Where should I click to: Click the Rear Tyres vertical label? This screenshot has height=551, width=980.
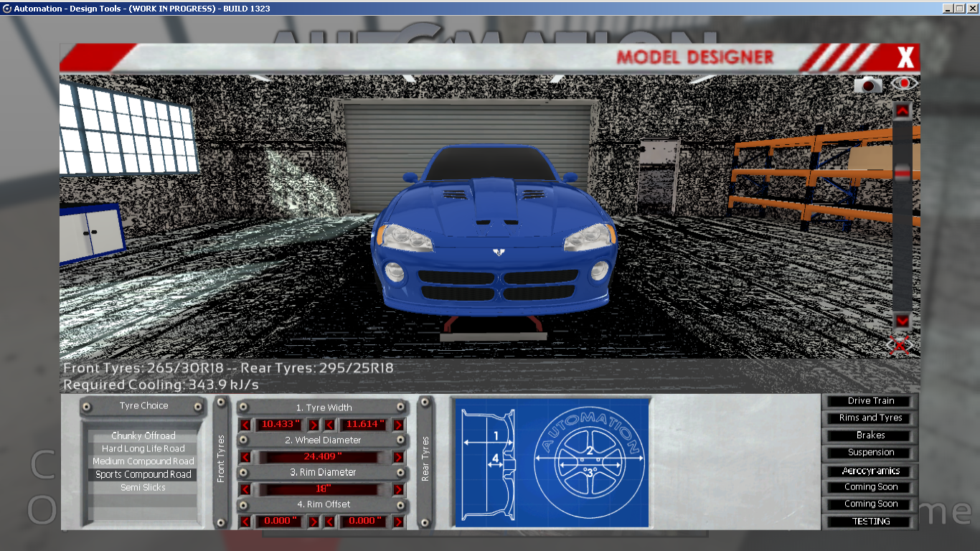(x=425, y=459)
